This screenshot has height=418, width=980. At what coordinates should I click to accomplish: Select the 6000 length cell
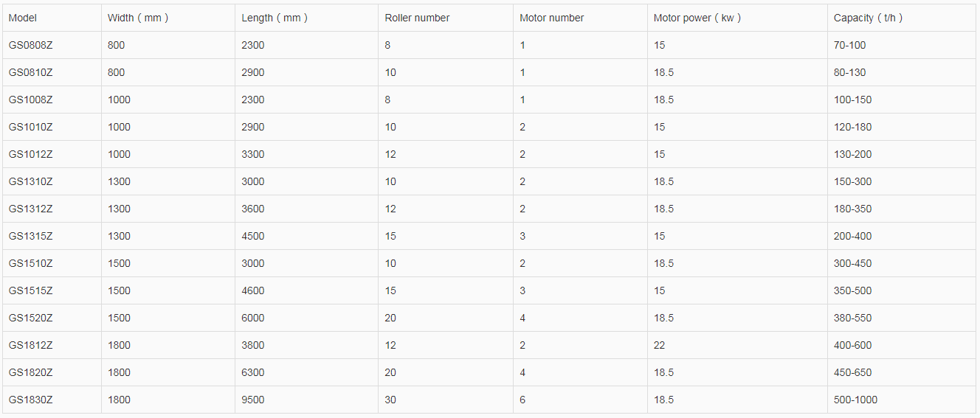pos(252,318)
